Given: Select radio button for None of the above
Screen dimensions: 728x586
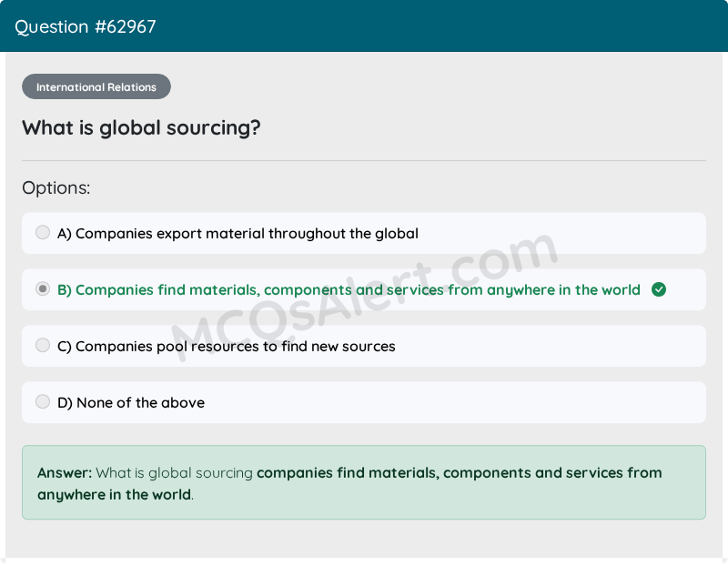Looking at the screenshot, I should coord(43,401).
